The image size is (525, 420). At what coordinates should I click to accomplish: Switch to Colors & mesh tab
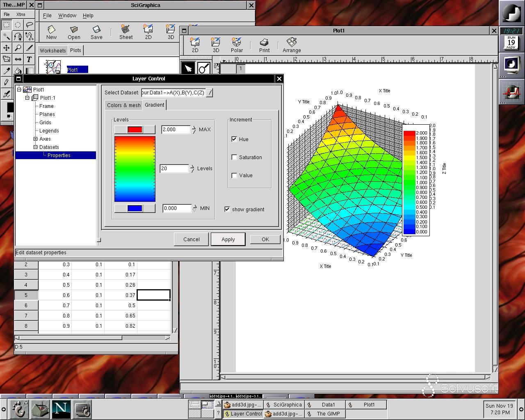coord(123,105)
